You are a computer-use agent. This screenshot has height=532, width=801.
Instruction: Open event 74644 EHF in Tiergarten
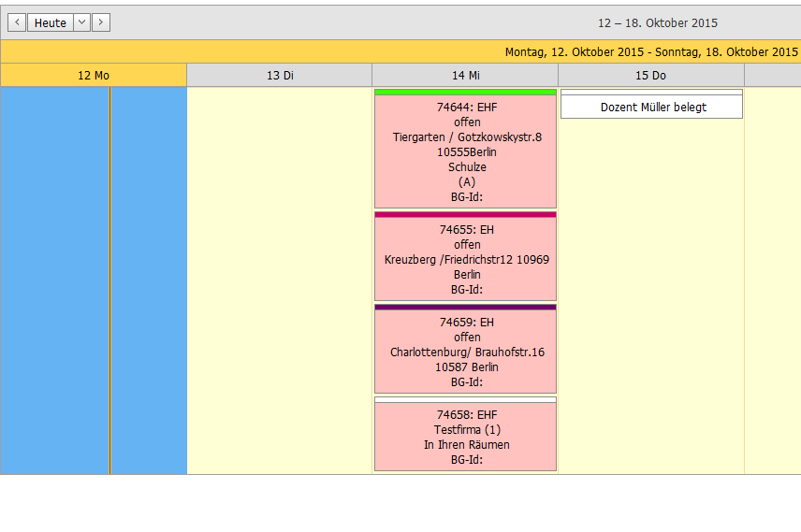(465, 151)
